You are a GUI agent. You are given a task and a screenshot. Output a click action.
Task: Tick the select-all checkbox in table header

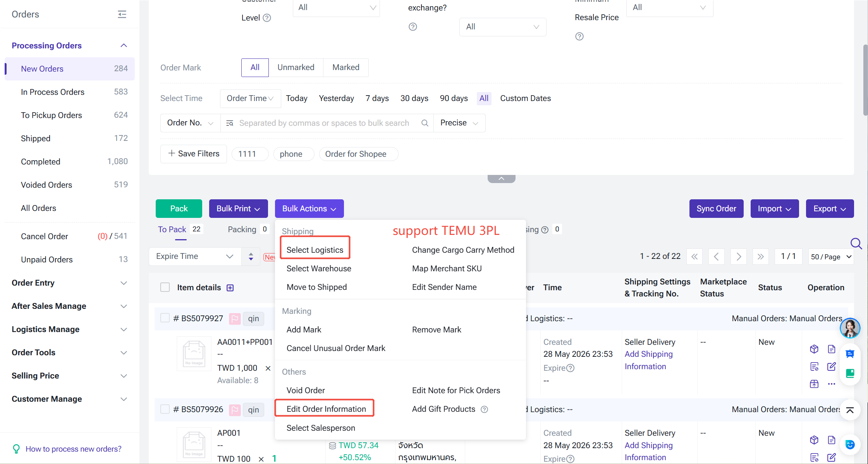tap(165, 287)
